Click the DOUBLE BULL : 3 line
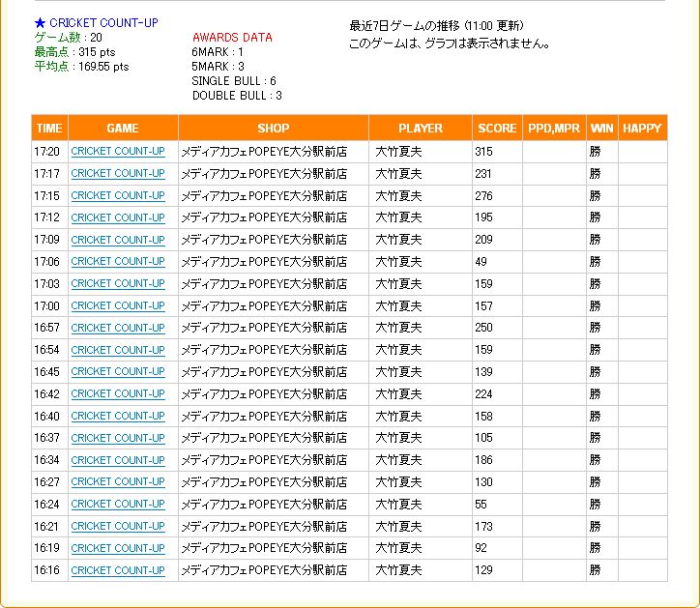The image size is (700, 608). point(237,96)
